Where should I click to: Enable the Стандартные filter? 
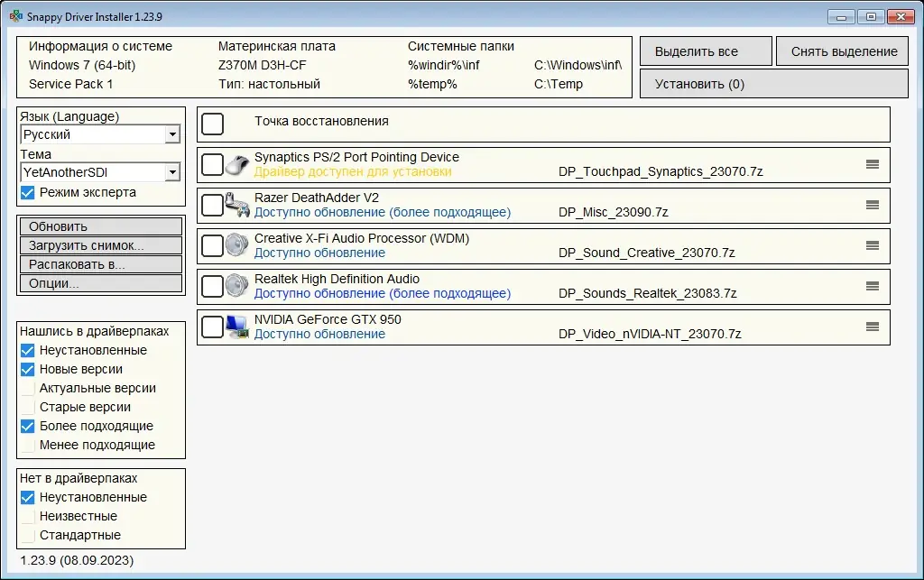coord(27,535)
